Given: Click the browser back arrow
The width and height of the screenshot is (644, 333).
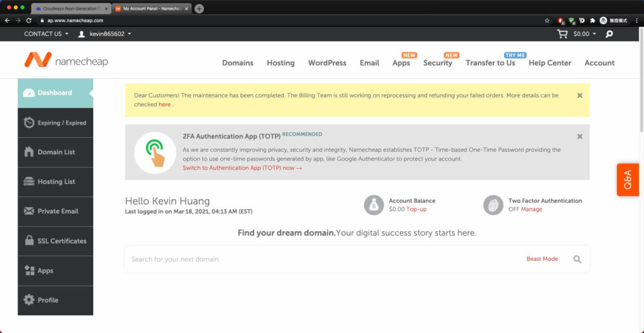Looking at the screenshot, I should click(x=8, y=20).
